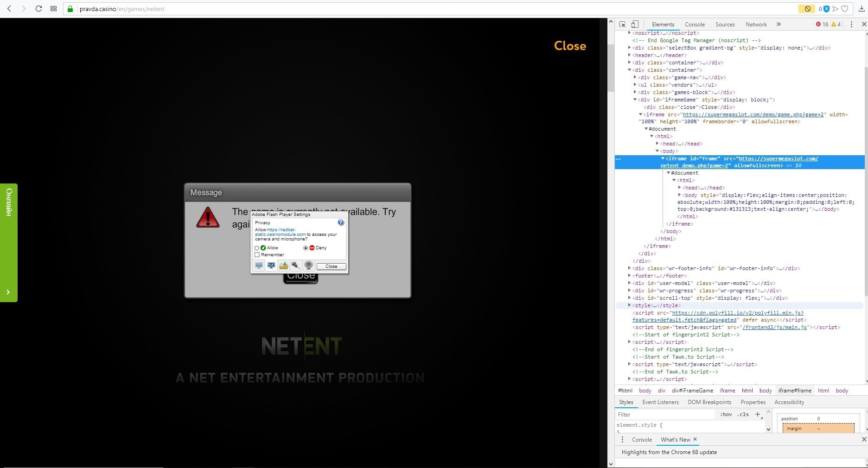Image resolution: width=868 pixels, height=468 pixels.
Task: Follow redbet-static.casinomodule.com link
Action: pos(281,232)
